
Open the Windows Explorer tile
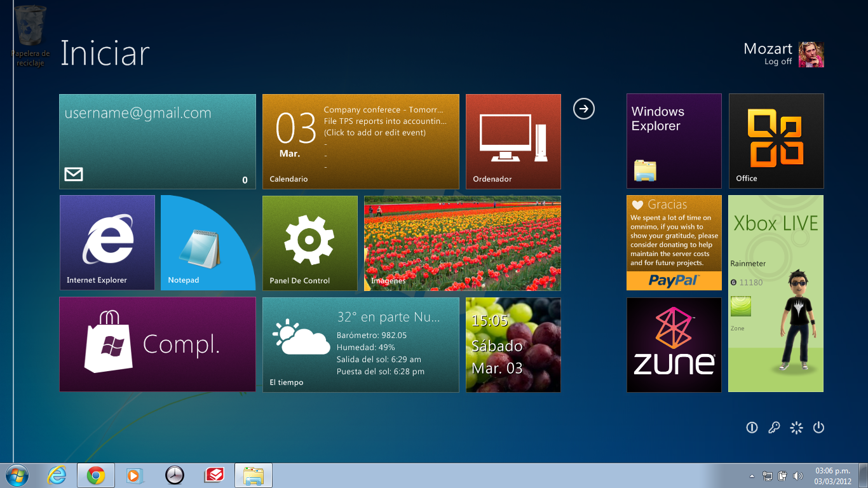click(674, 141)
